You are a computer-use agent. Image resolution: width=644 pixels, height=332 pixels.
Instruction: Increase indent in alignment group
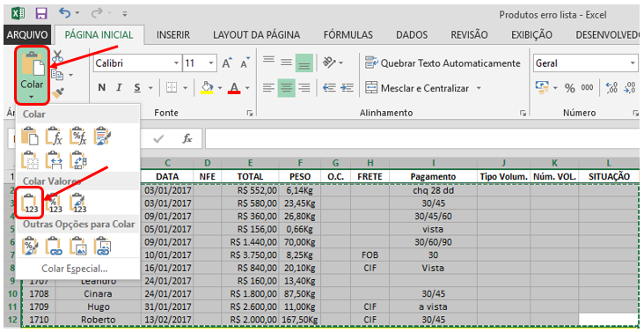348,88
